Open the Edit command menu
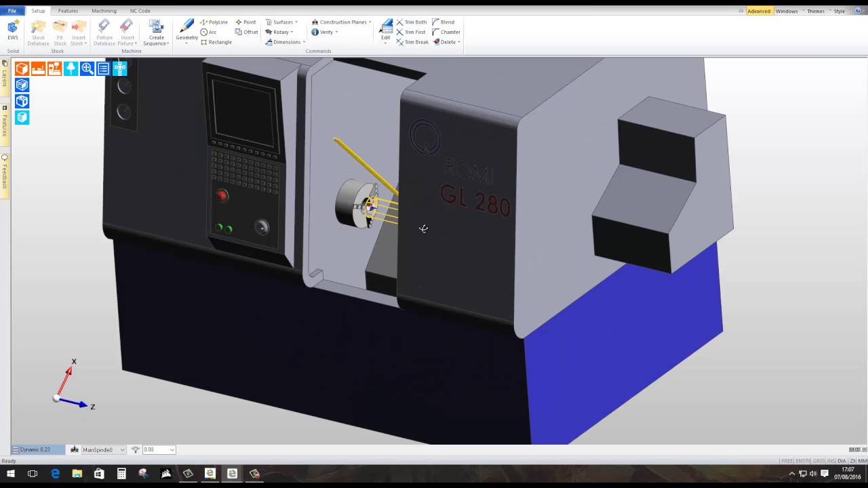 pos(385,31)
